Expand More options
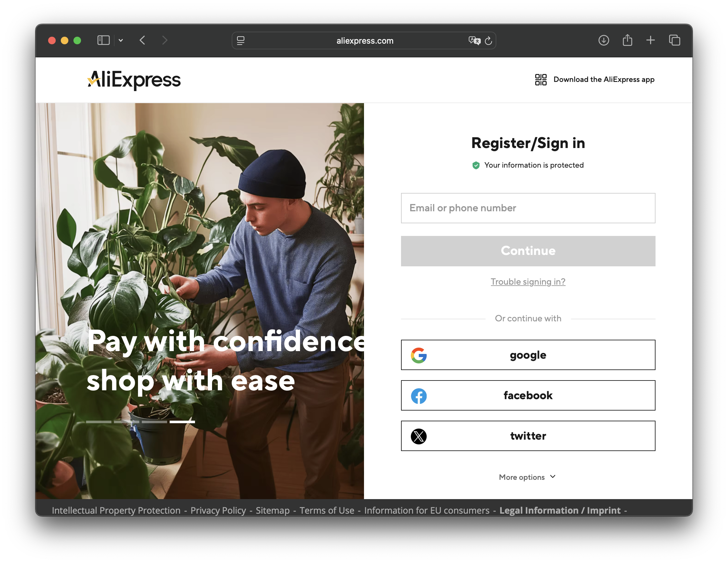This screenshot has height=563, width=728. click(x=527, y=477)
